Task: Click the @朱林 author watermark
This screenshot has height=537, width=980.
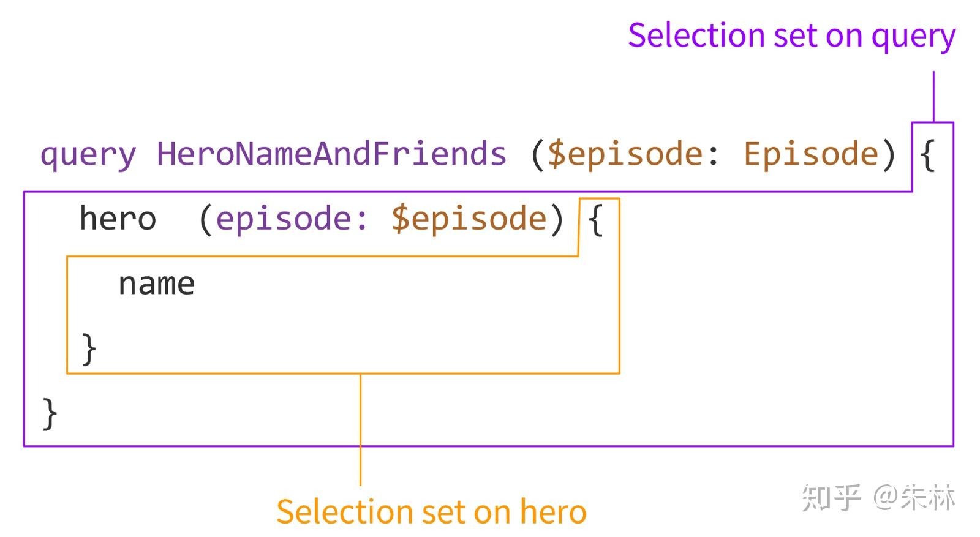Action: coord(914,497)
